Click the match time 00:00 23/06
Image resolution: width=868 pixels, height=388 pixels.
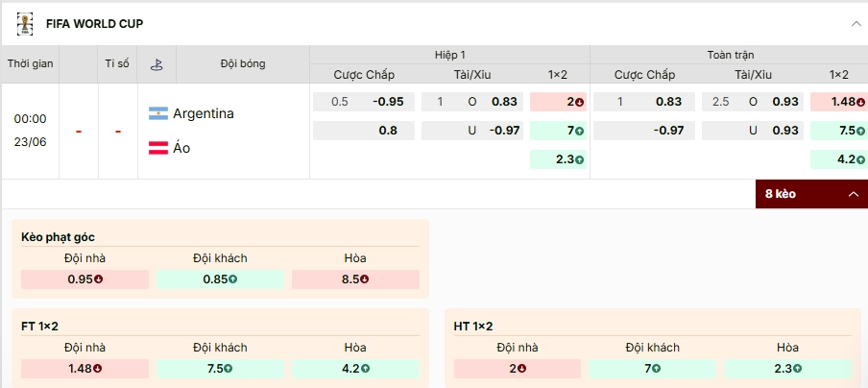pos(31,131)
